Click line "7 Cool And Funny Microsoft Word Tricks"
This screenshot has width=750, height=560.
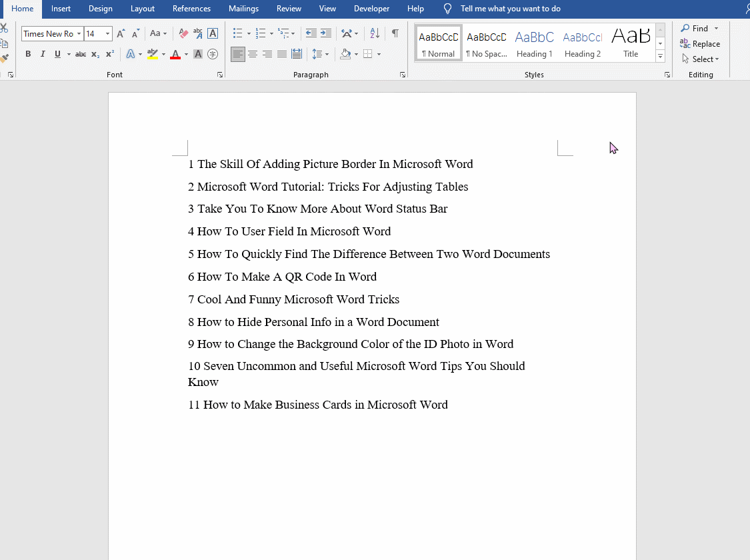[x=294, y=299]
